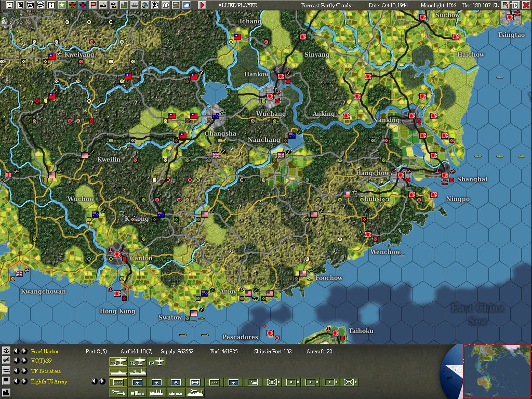Select US flag unit at Foochow
532x399 pixels.
303,273
